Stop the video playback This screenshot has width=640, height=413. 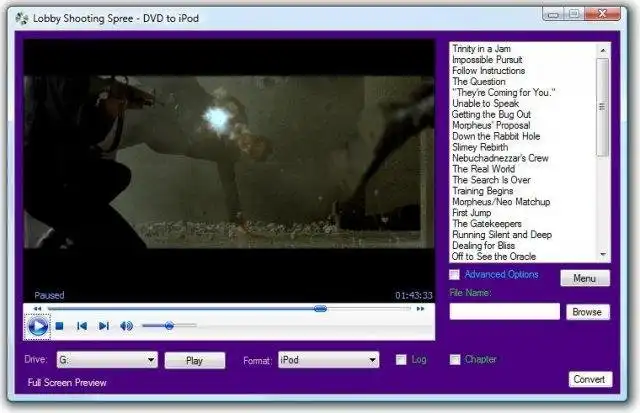tap(60, 326)
